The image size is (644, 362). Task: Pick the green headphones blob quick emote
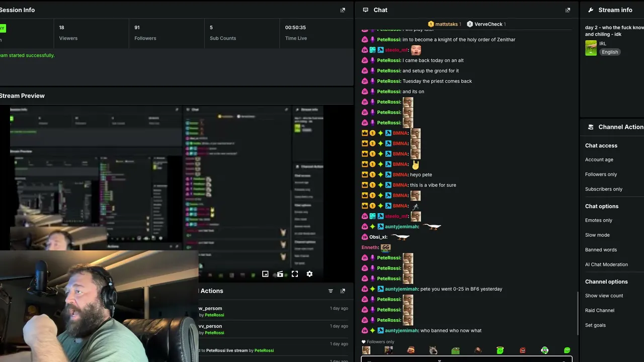click(545, 350)
